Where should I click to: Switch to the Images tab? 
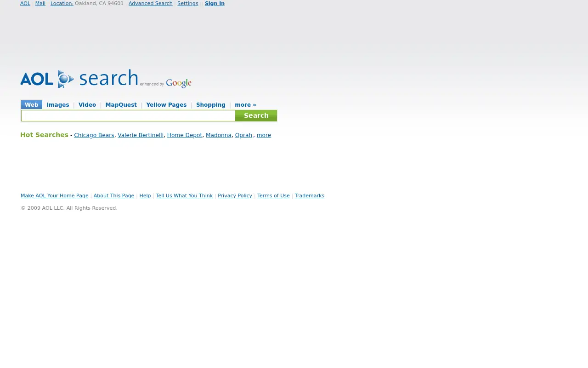coord(58,105)
